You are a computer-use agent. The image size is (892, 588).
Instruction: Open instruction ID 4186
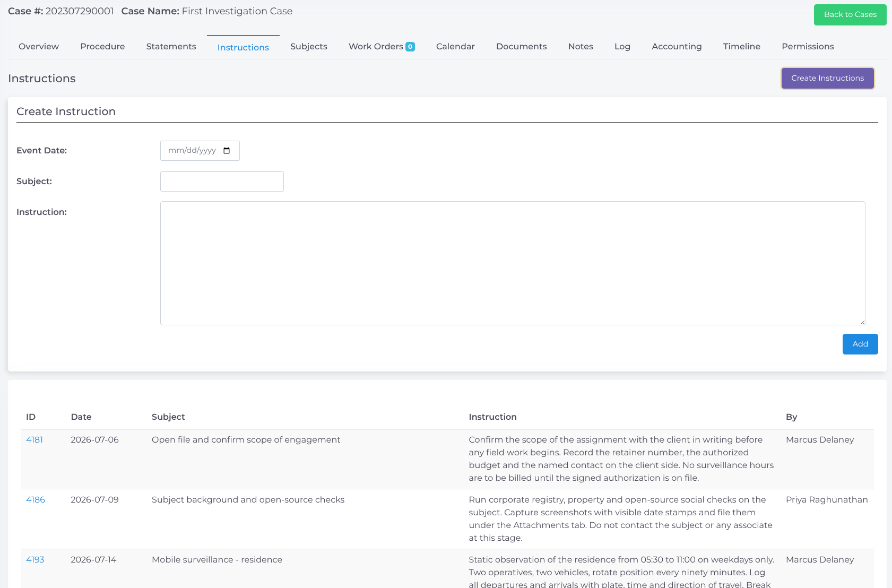36,500
